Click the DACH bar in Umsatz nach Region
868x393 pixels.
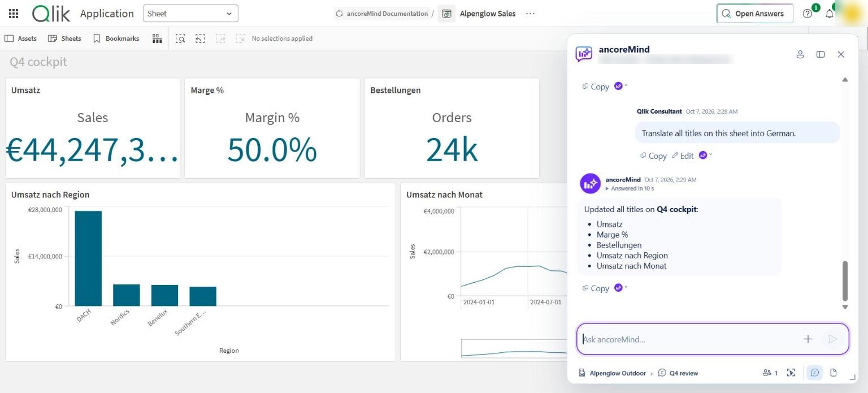tap(88, 258)
